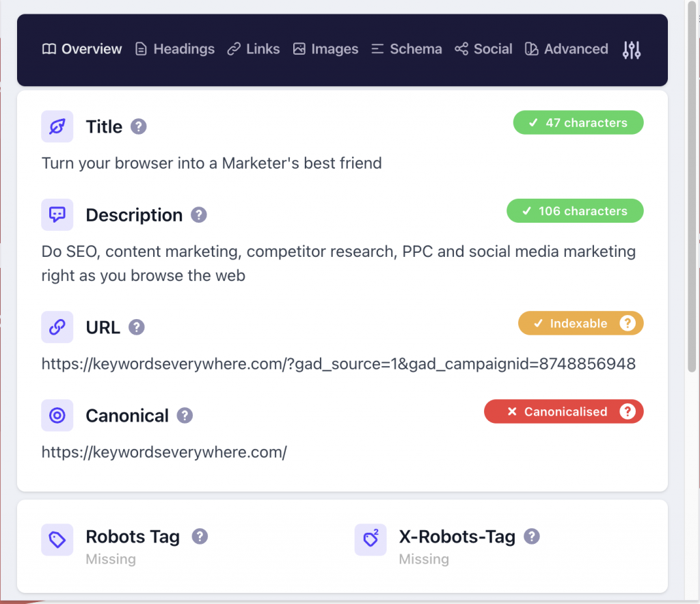Click the X-Robots-Tag icon

[x=371, y=540]
